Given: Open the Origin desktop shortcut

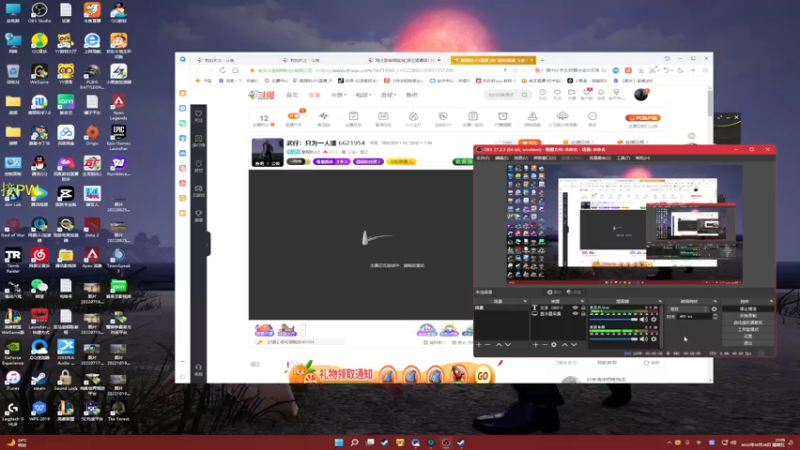Looking at the screenshot, I should click(x=92, y=133).
